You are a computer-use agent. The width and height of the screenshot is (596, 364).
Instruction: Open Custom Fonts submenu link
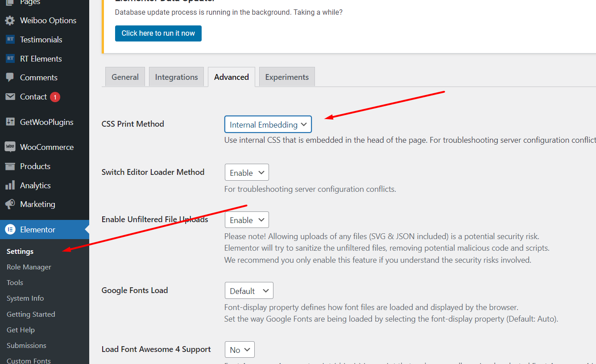pyautogui.click(x=29, y=360)
